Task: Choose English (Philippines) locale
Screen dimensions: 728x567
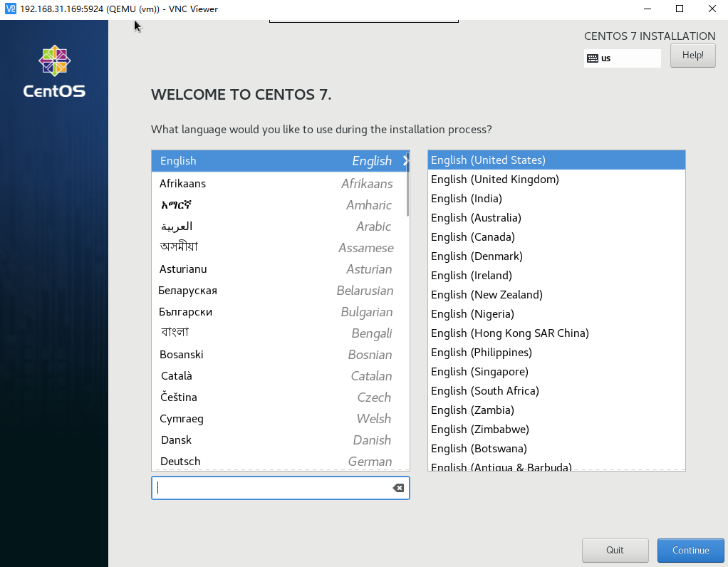Action: (556, 353)
